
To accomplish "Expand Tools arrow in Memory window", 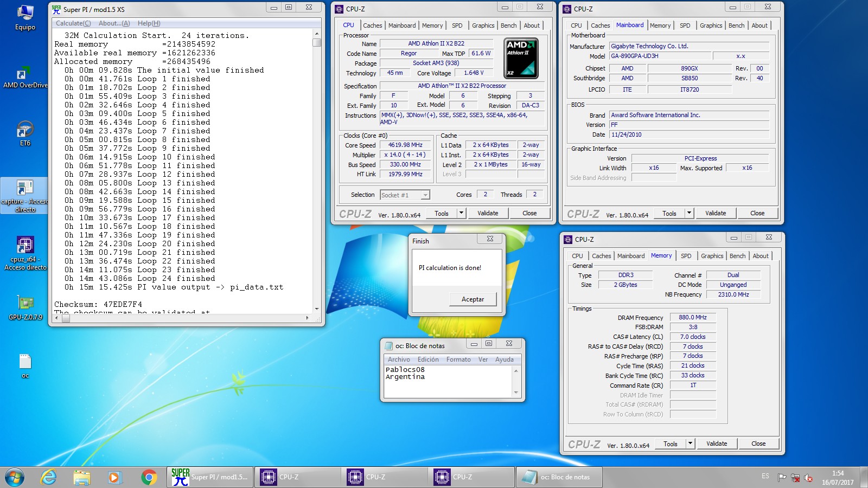I will [690, 444].
